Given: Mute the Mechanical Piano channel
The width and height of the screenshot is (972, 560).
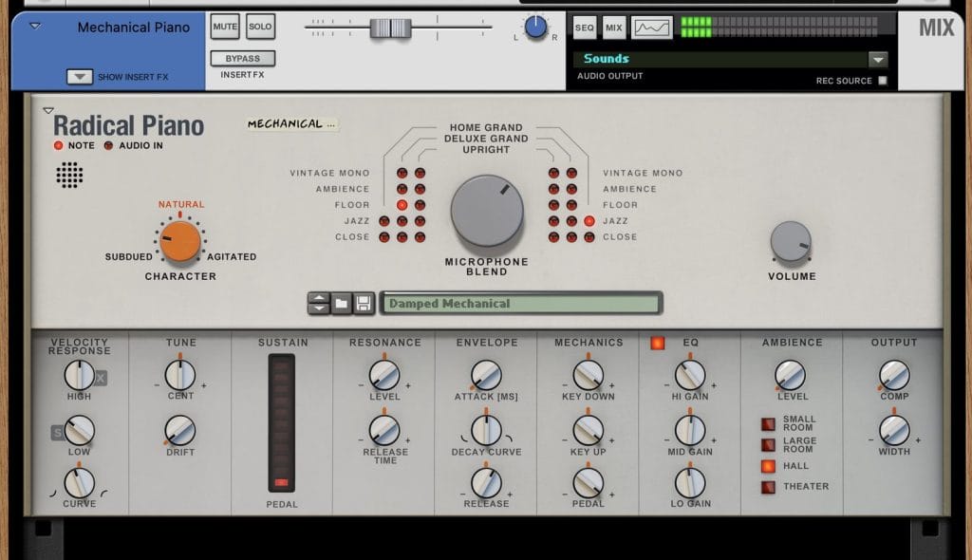Looking at the screenshot, I should click(x=225, y=28).
